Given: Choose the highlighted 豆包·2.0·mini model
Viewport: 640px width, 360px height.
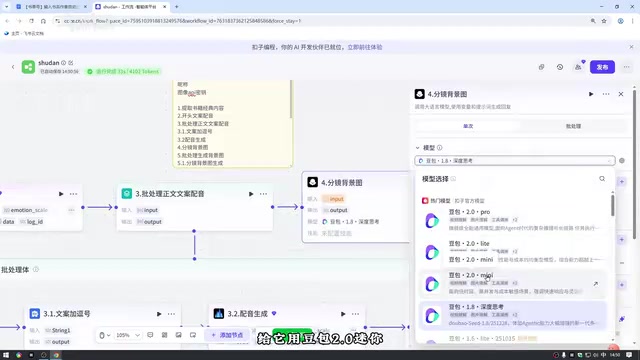Looking at the screenshot, I should 513,284.
